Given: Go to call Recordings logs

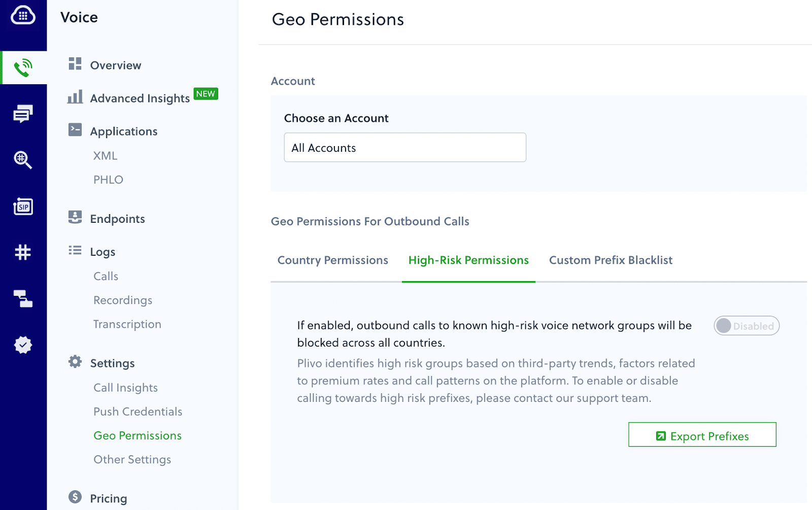Looking at the screenshot, I should (123, 300).
